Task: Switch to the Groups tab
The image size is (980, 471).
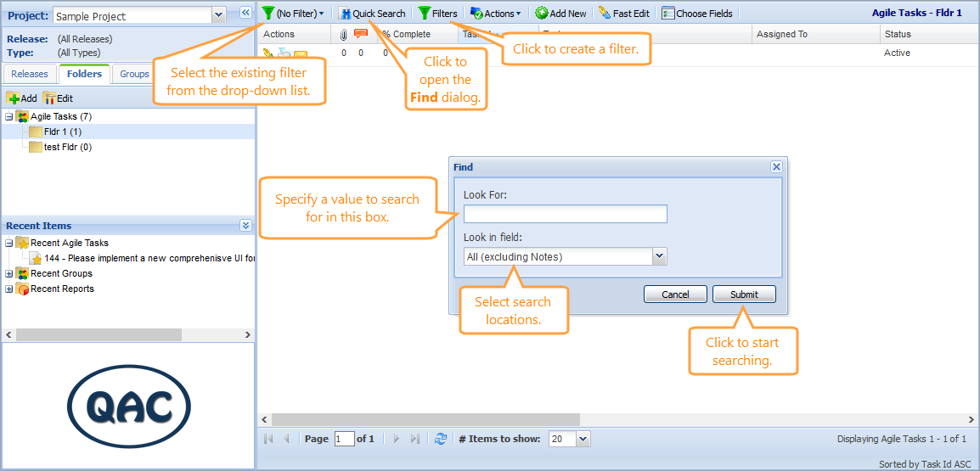Action: pos(133,74)
